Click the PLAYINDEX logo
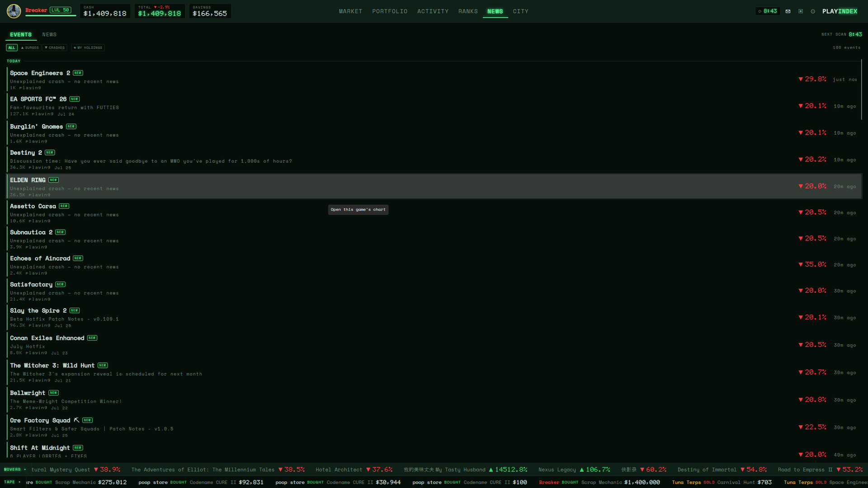The width and height of the screenshot is (868, 488). [840, 11]
